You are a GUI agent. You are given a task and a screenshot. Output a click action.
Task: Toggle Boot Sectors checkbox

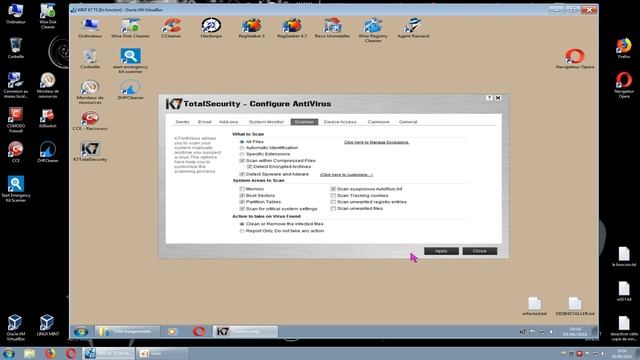pos(242,196)
